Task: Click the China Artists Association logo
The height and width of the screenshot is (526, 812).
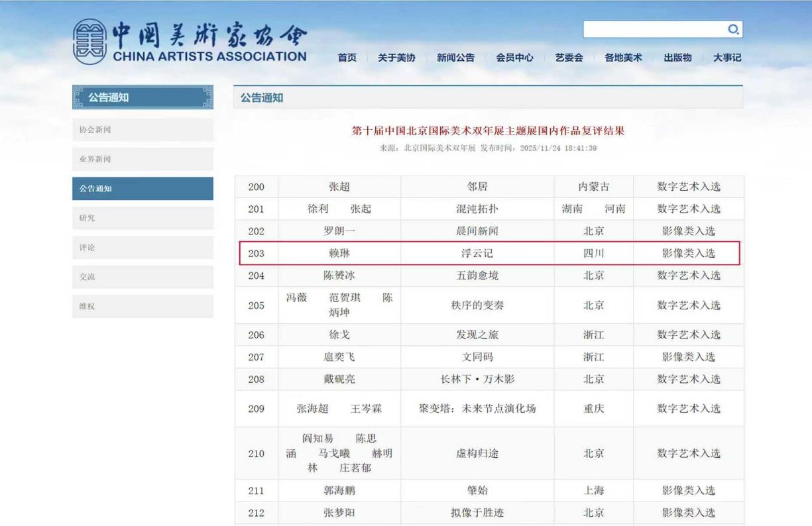Action: (x=190, y=41)
